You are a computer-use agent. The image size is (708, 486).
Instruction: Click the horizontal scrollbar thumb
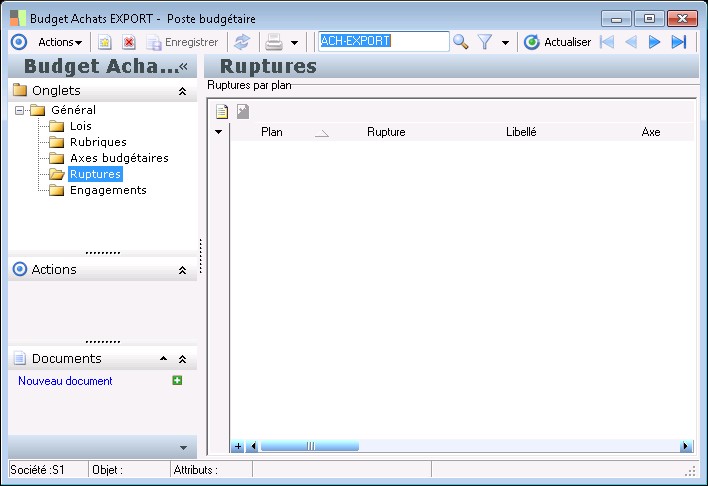point(310,446)
